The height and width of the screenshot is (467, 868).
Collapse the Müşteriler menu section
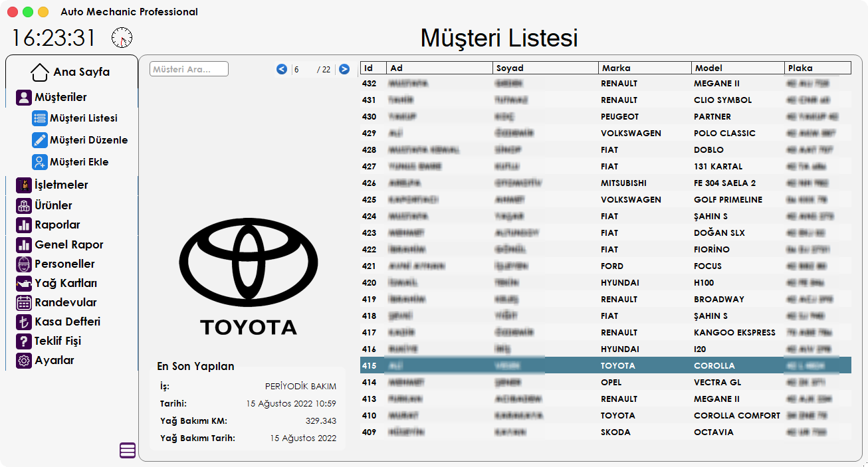(61, 98)
